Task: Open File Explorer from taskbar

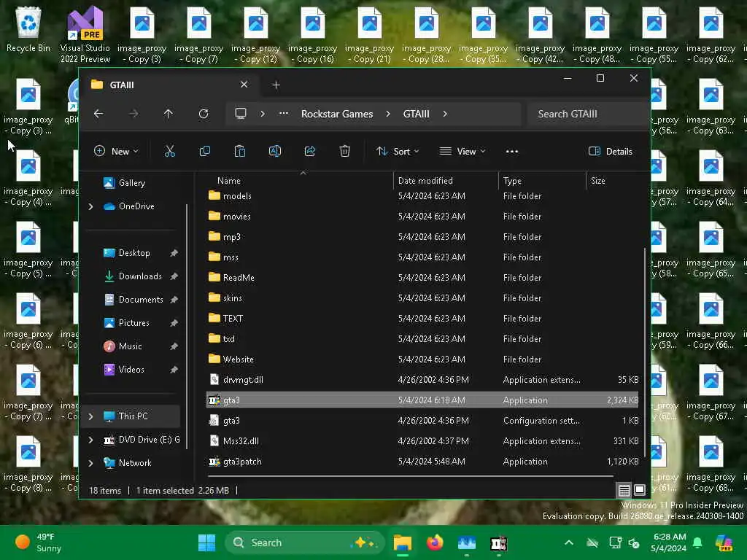Action: (x=403, y=542)
